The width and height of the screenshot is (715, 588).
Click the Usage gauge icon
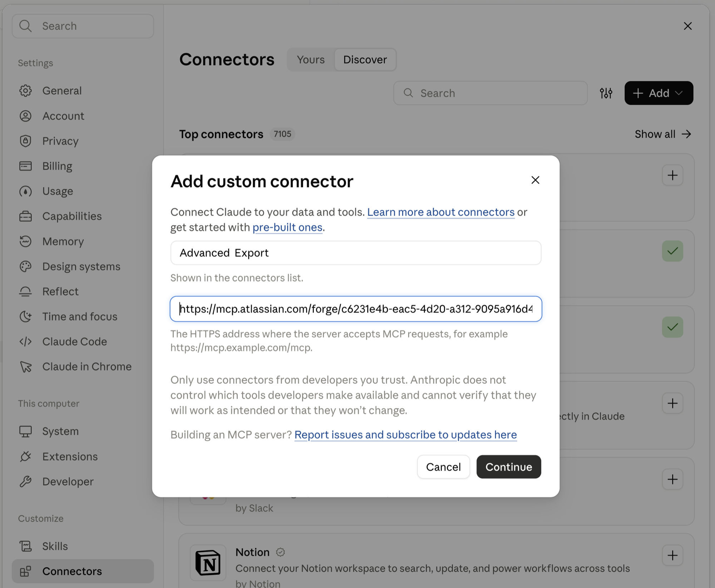25,191
